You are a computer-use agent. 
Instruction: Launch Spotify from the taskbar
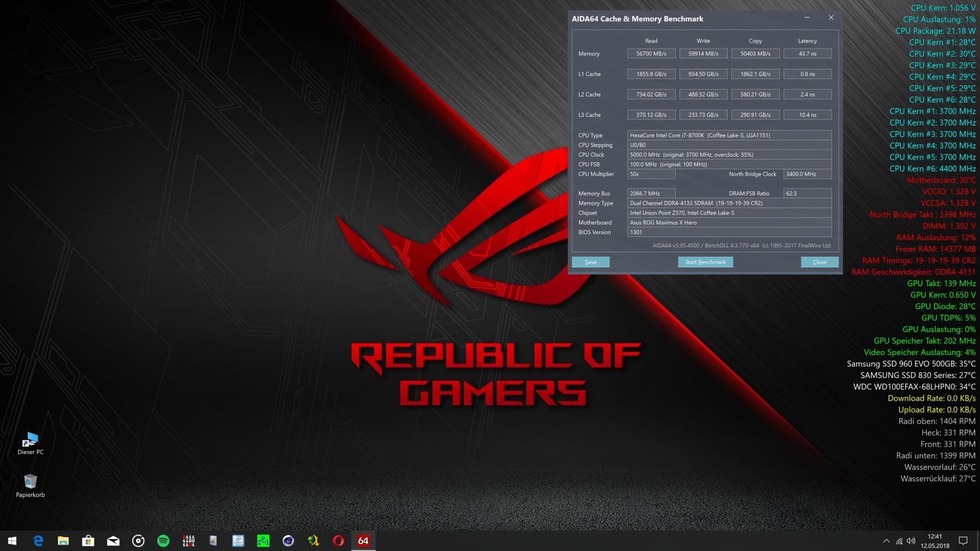pyautogui.click(x=163, y=541)
